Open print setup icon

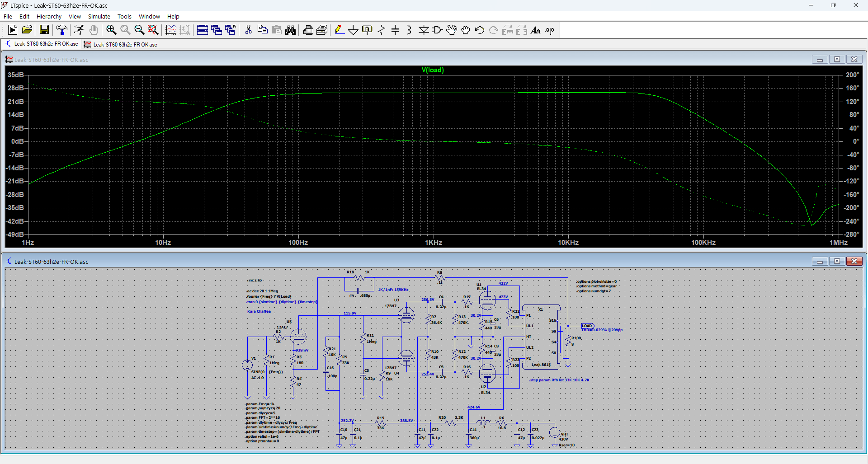click(308, 30)
